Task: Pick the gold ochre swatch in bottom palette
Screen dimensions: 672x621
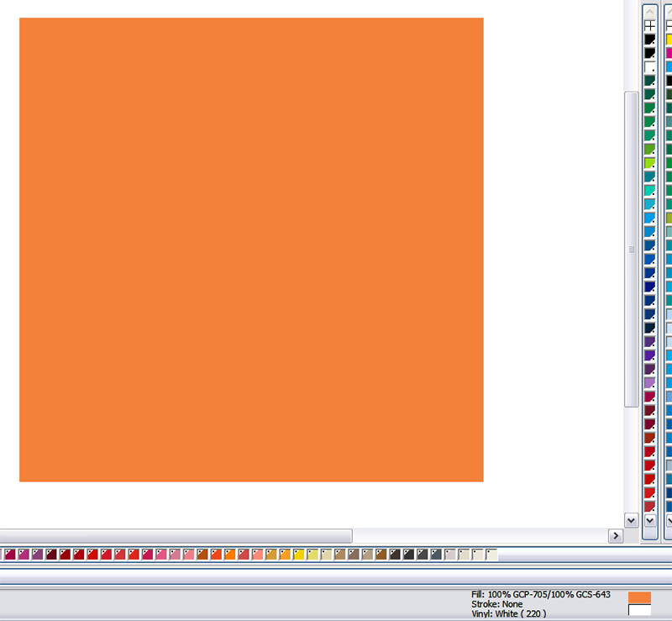Action: pyautogui.click(x=271, y=555)
